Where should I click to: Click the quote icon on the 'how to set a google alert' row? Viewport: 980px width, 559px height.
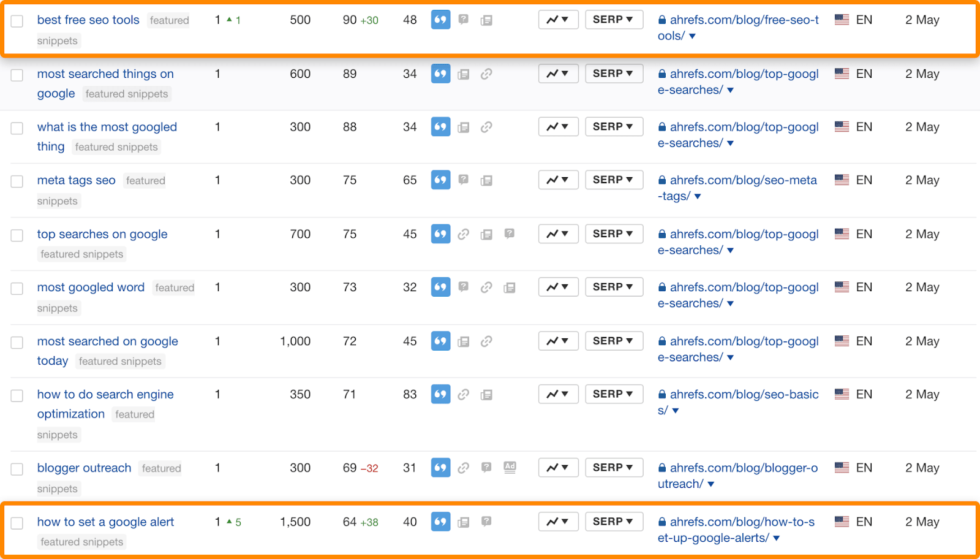[440, 521]
